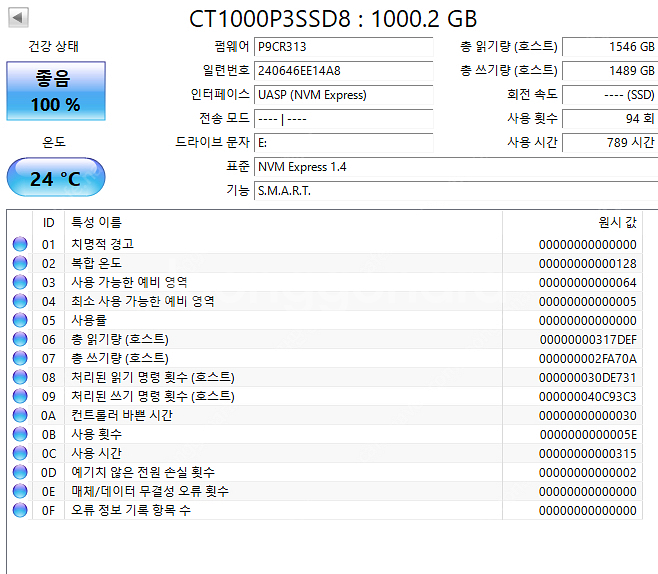Select attribute 컨트롤러 바쁜 시간
This screenshot has height=574, width=658.
pos(122,415)
